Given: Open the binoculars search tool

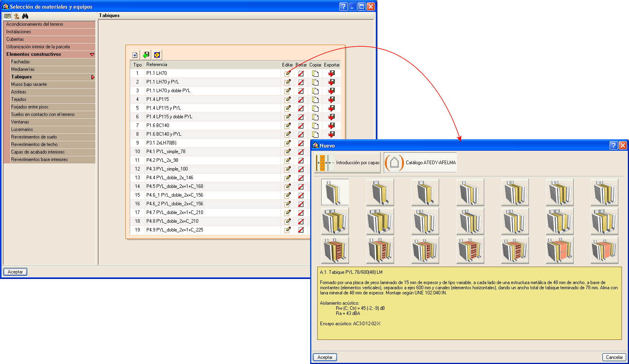Looking at the screenshot, I should click(x=25, y=16).
